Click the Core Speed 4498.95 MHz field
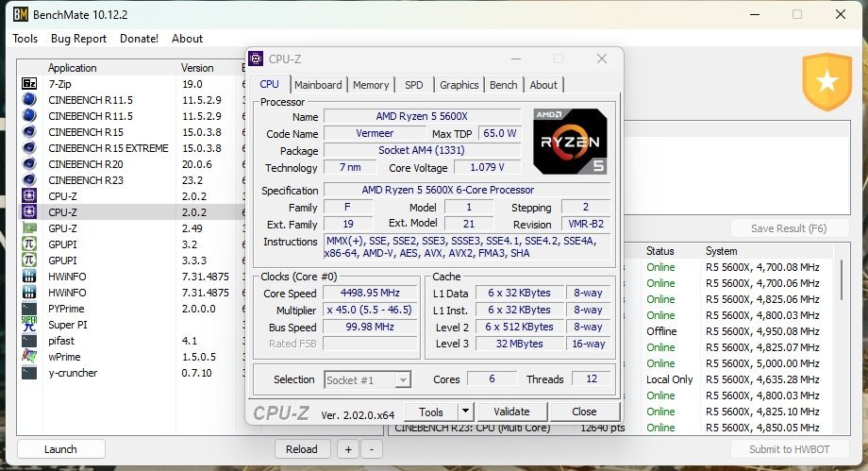868x471 pixels. [x=370, y=293]
